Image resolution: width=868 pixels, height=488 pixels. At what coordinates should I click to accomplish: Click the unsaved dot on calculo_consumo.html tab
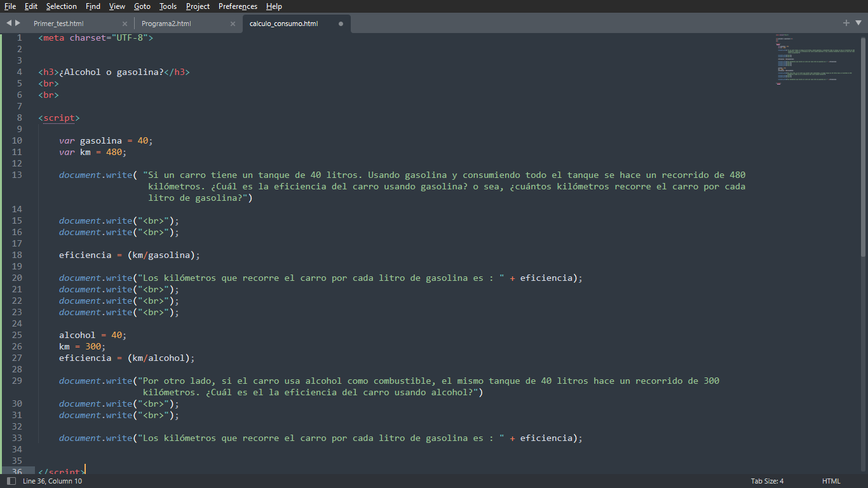click(x=341, y=24)
